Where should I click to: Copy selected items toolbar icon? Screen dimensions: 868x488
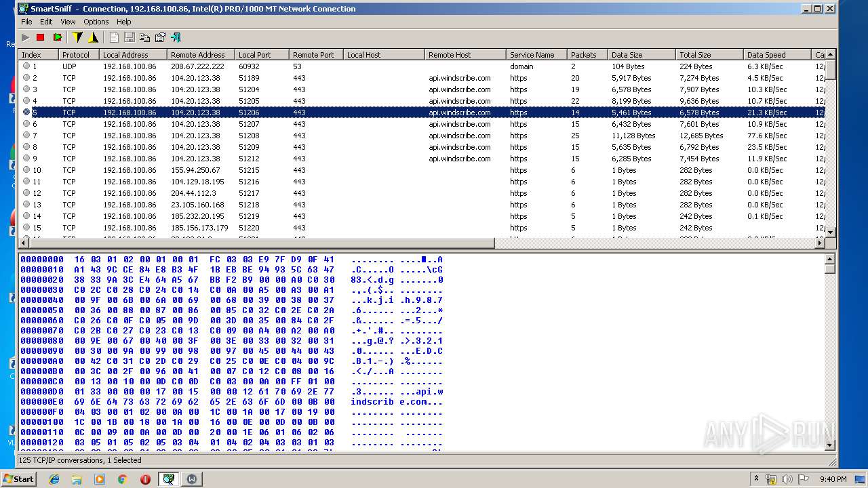pyautogui.click(x=144, y=37)
